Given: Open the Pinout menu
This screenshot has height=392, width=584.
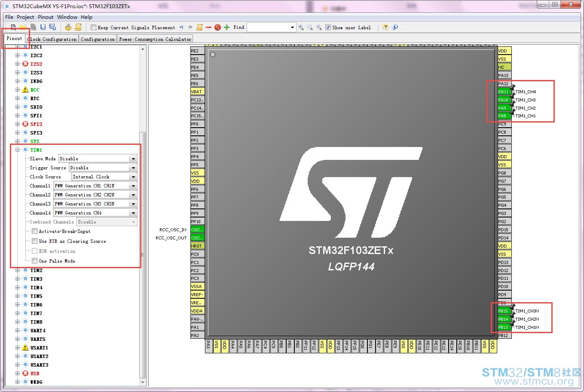Looking at the screenshot, I should [46, 17].
